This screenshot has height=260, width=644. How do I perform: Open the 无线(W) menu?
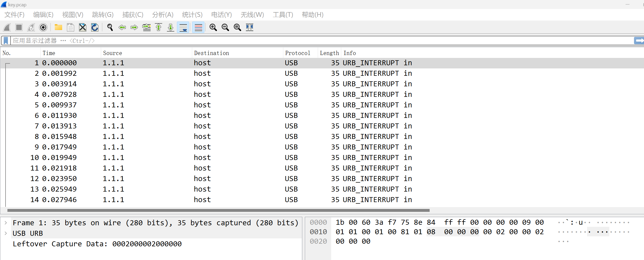pyautogui.click(x=252, y=15)
